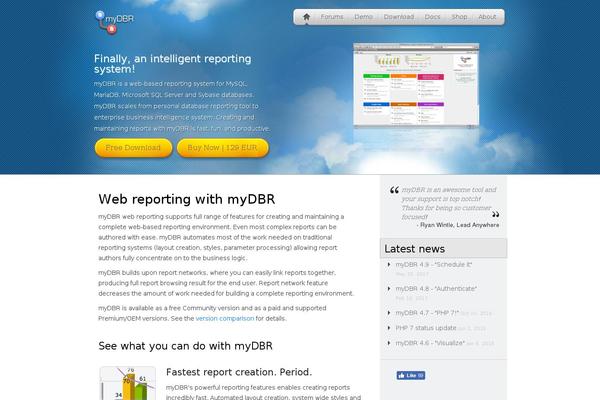Viewport: 600px width, 400px height.
Task: Click the Free Download button
Action: [133, 148]
